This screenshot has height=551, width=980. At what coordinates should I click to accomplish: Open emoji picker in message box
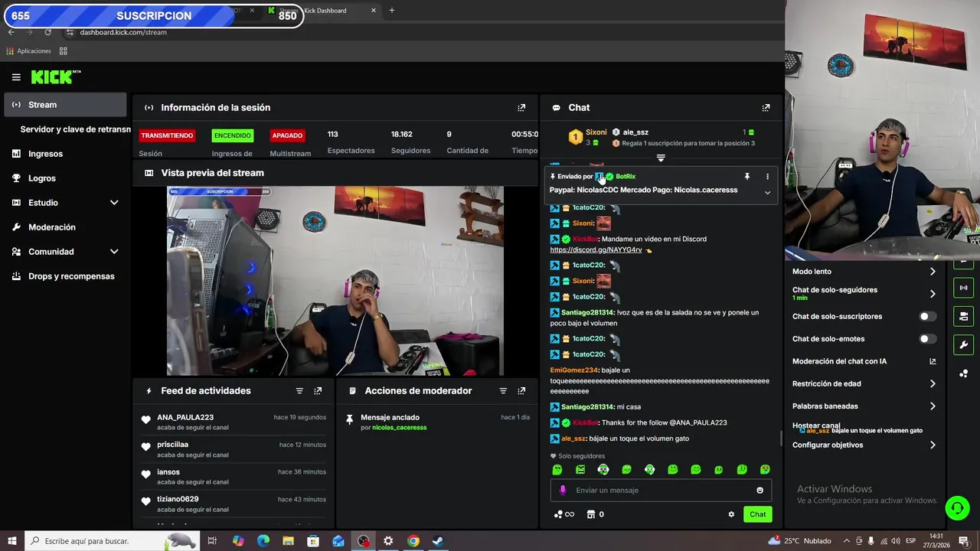759,491
